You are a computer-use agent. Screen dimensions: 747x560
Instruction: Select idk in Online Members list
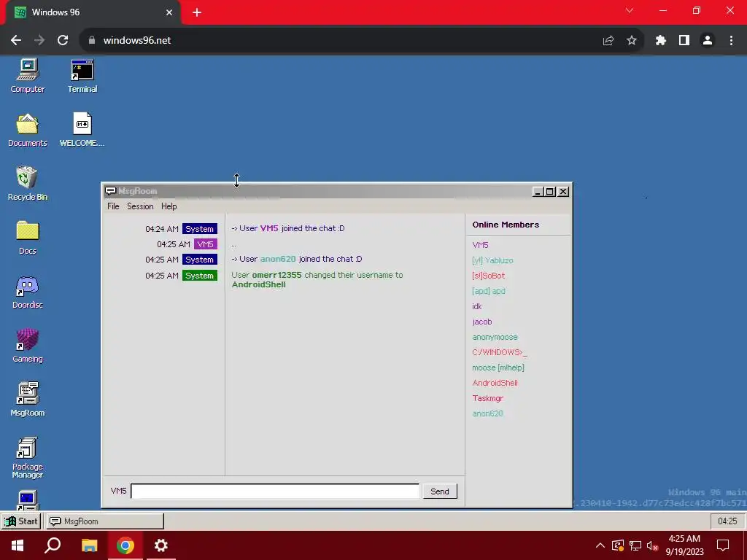tap(477, 306)
